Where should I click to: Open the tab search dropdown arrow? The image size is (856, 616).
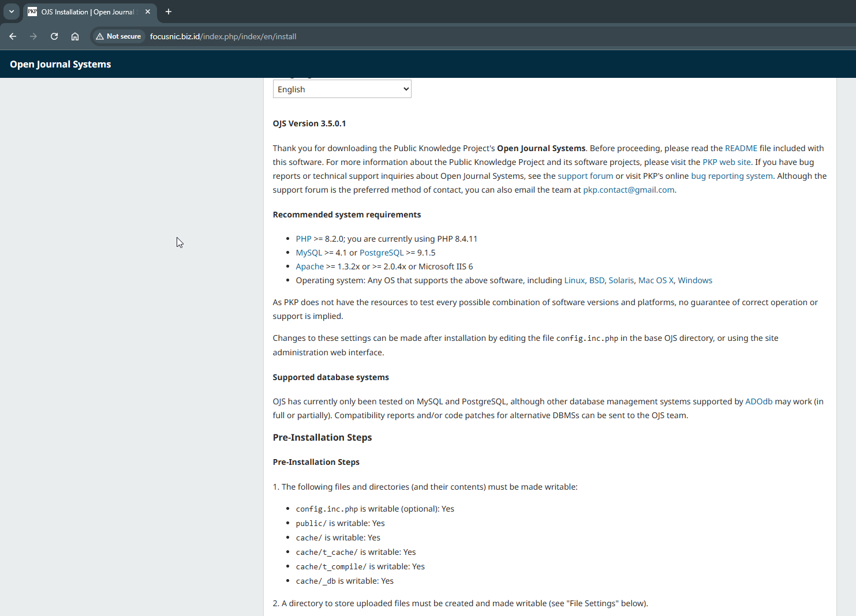click(12, 12)
